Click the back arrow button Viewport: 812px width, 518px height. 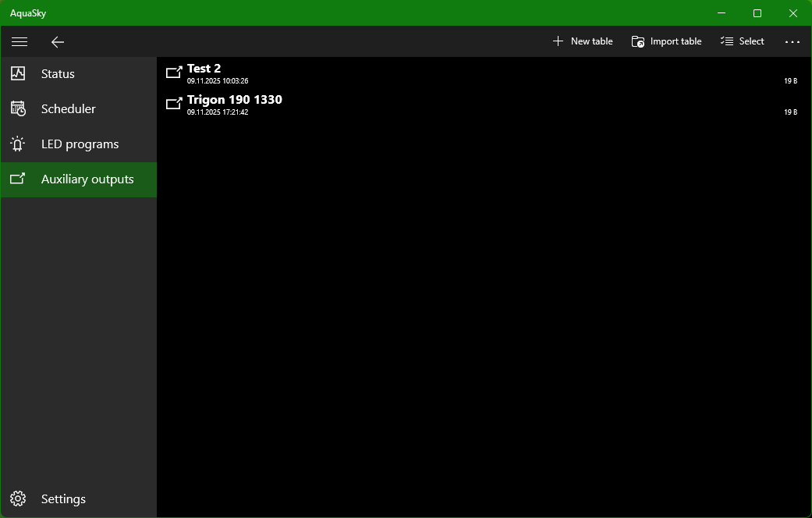58,42
